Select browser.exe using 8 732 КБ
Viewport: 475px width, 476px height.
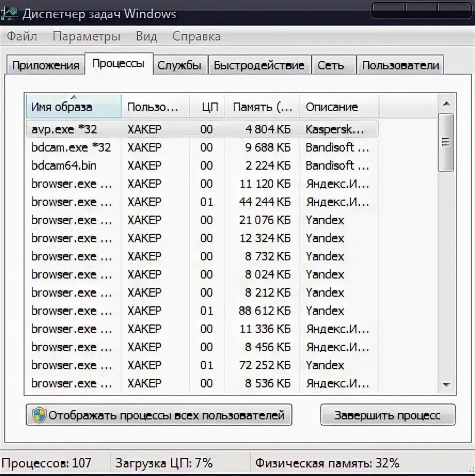[202, 257]
